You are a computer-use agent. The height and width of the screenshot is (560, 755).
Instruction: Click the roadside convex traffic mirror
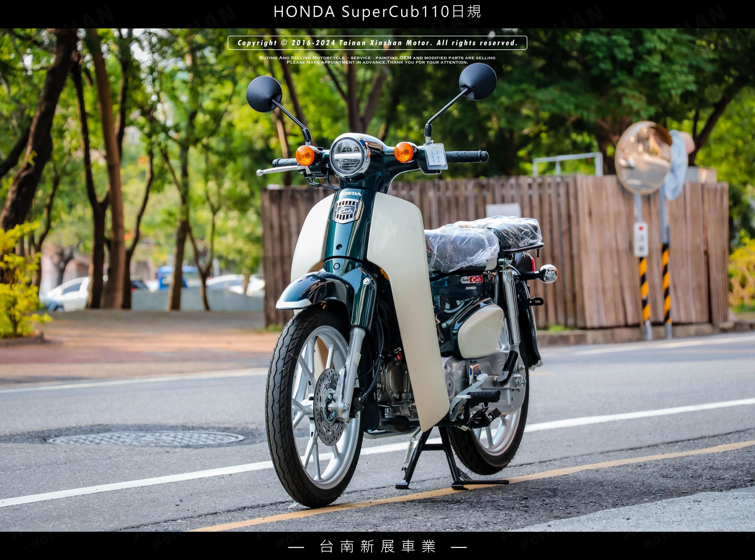click(643, 158)
